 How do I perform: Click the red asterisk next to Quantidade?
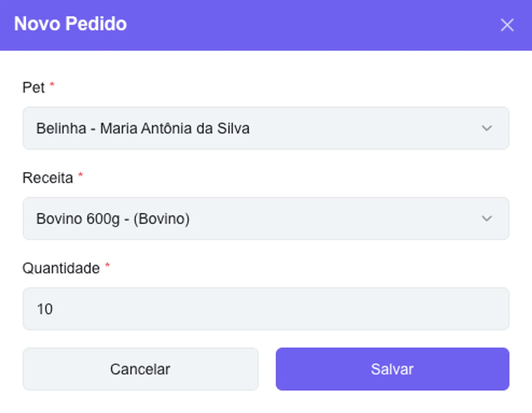point(107,265)
